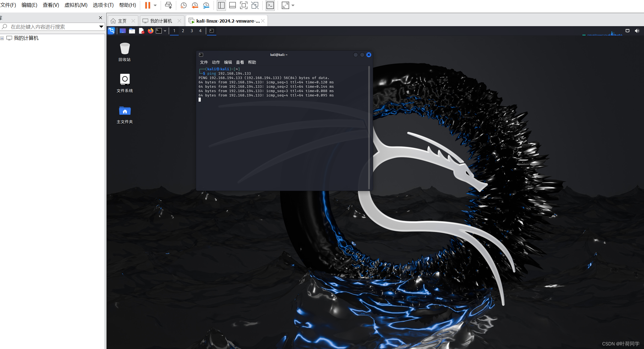Maximize the kali@kali terminal window
644x349 pixels.
[x=362, y=55]
